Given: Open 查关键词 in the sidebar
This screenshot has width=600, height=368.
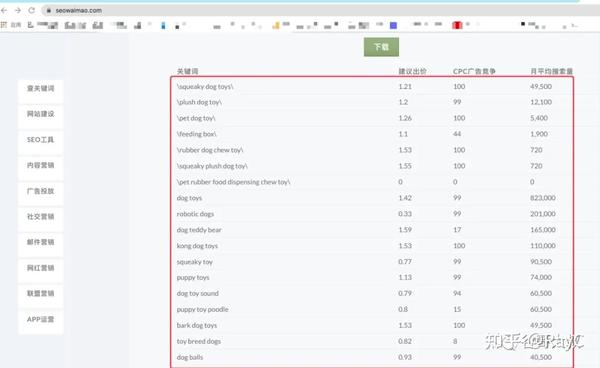Looking at the screenshot, I should pos(41,89).
